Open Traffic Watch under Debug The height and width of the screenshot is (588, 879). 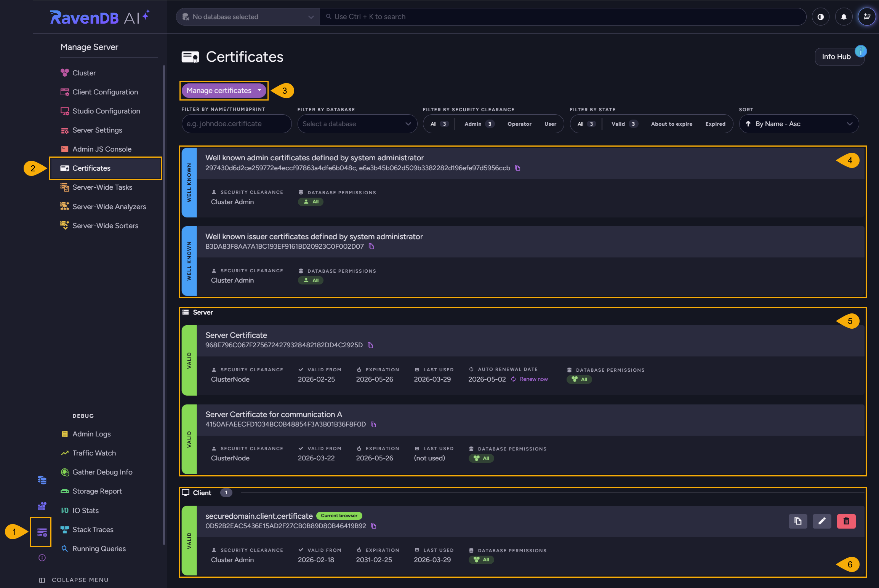[x=94, y=453]
